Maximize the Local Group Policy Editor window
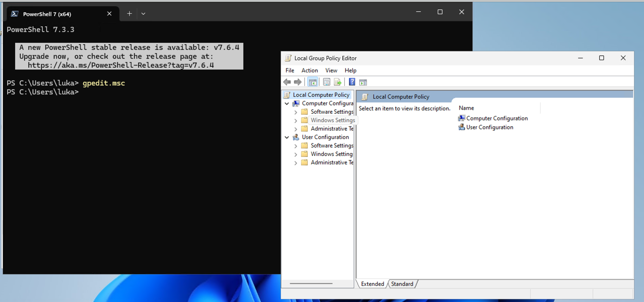The width and height of the screenshot is (644, 302). (x=602, y=58)
